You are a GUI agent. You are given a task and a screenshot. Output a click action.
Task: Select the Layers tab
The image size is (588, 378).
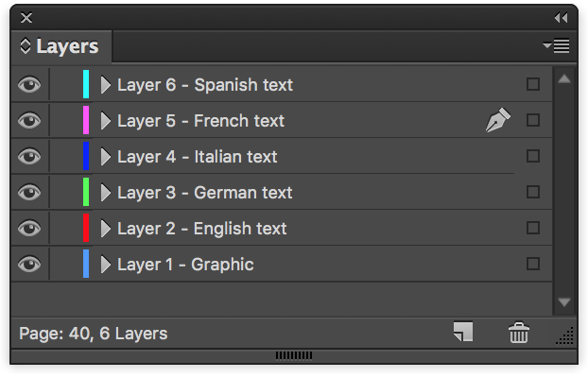(66, 46)
